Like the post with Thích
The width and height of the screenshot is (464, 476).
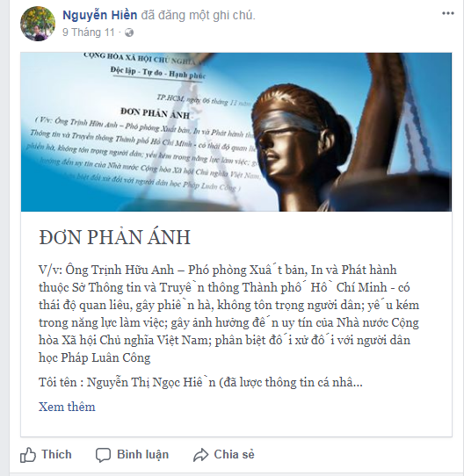click(56, 454)
